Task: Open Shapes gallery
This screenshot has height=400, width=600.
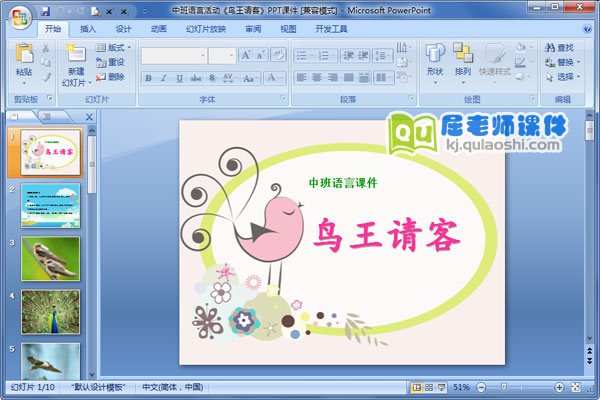Action: pyautogui.click(x=435, y=63)
